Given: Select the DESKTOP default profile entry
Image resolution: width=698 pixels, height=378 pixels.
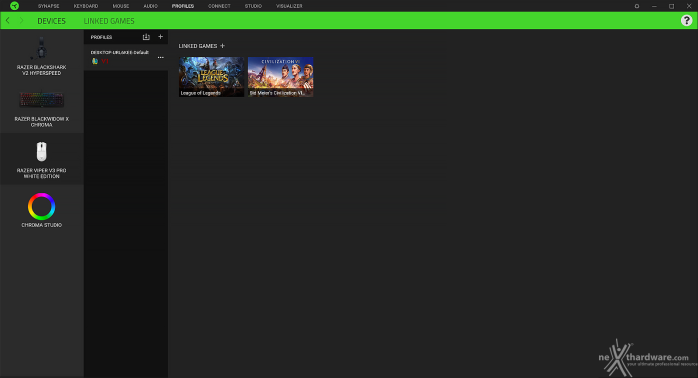Looking at the screenshot, I should pos(126,57).
